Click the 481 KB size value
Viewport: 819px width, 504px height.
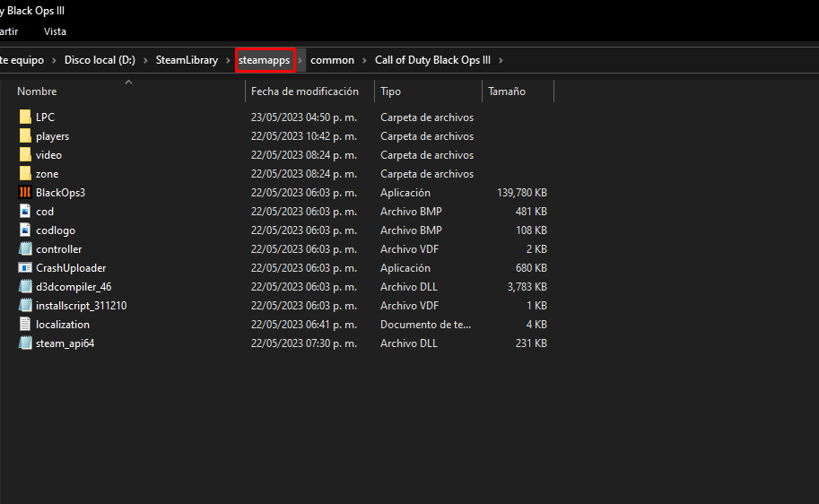(x=531, y=212)
